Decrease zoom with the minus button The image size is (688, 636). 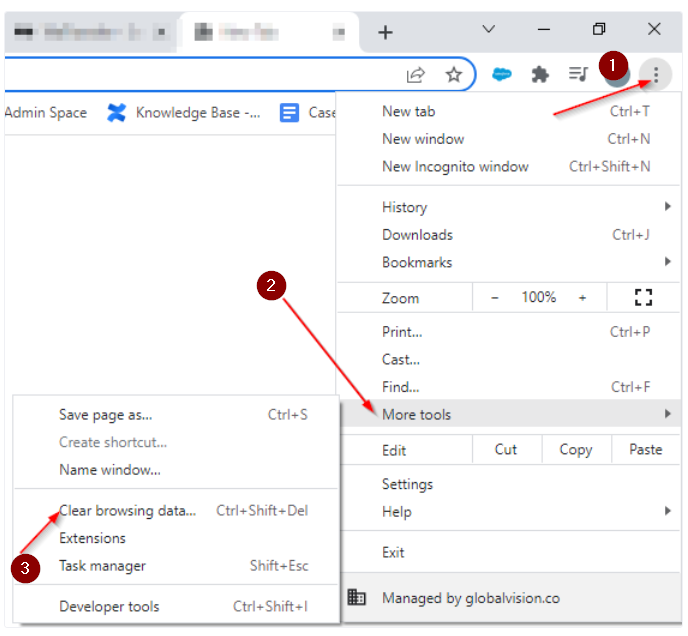(494, 297)
